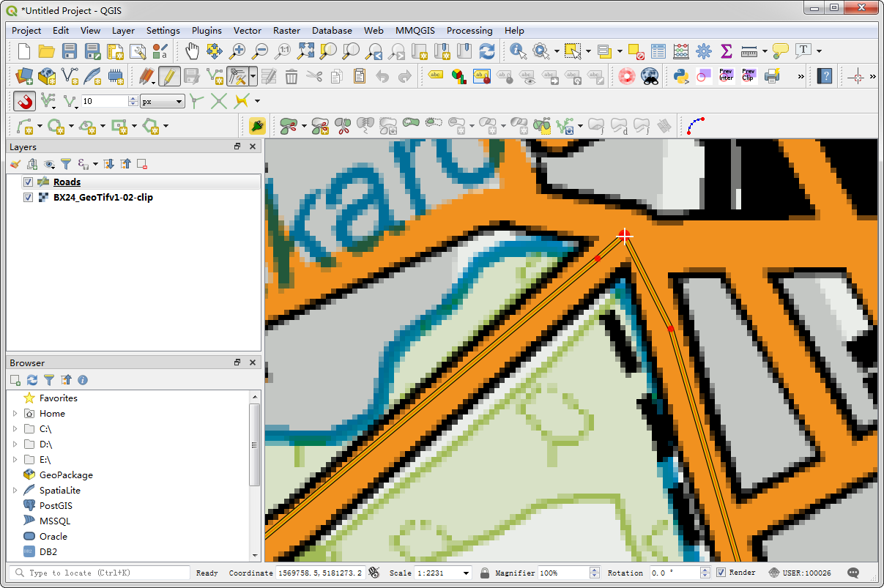Open Style Manager
The image size is (884, 588).
coord(160,51)
